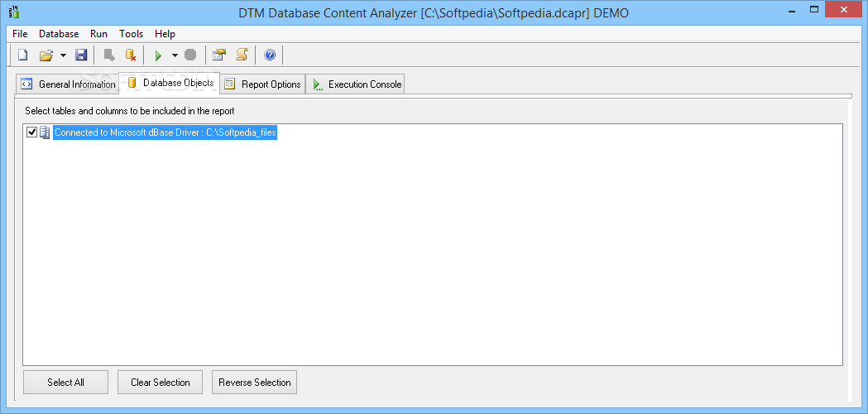Select the Database Objects tab
Image resolution: width=868 pixels, height=414 pixels.
170,83
